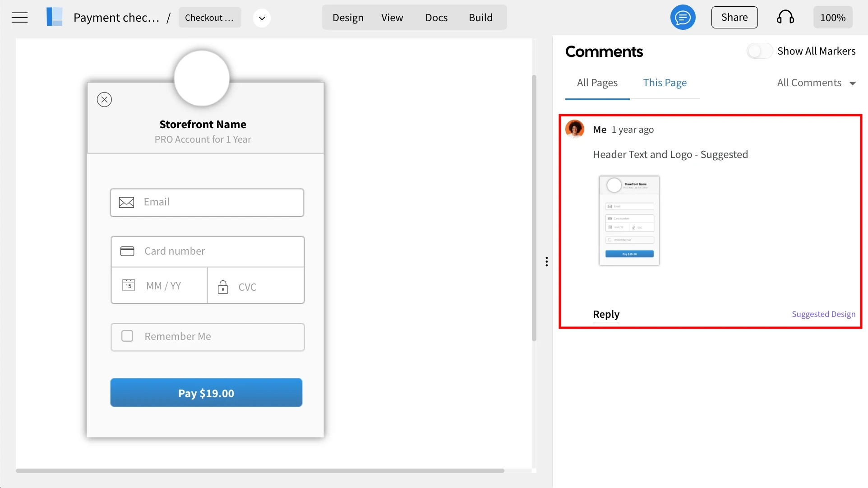The image size is (868, 488).
Task: Open the comments chat bubble icon
Action: coord(683,18)
